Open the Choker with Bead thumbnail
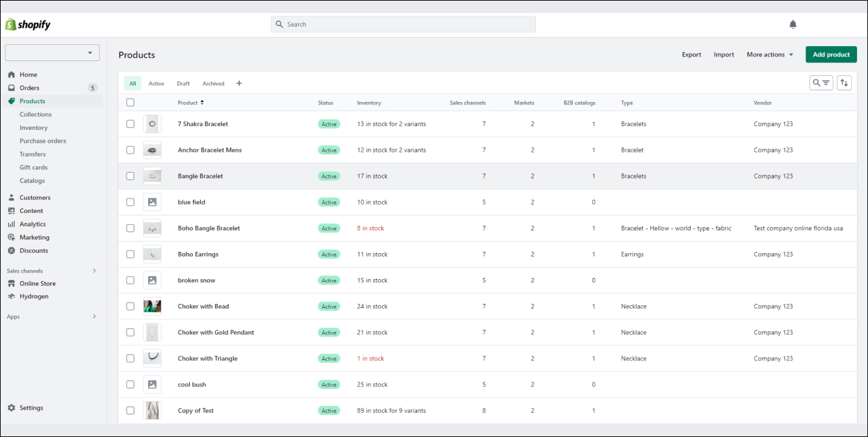Screen dimensions: 868x437 (x=152, y=306)
